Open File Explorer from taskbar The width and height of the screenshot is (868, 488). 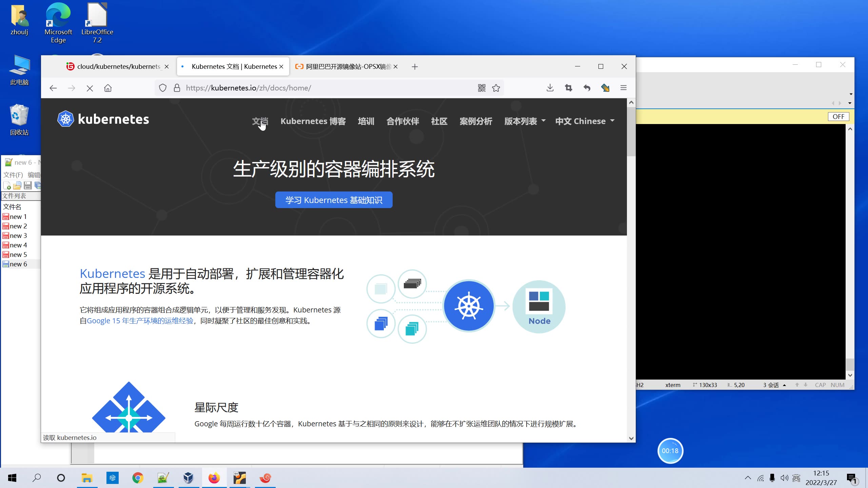pos(87,478)
